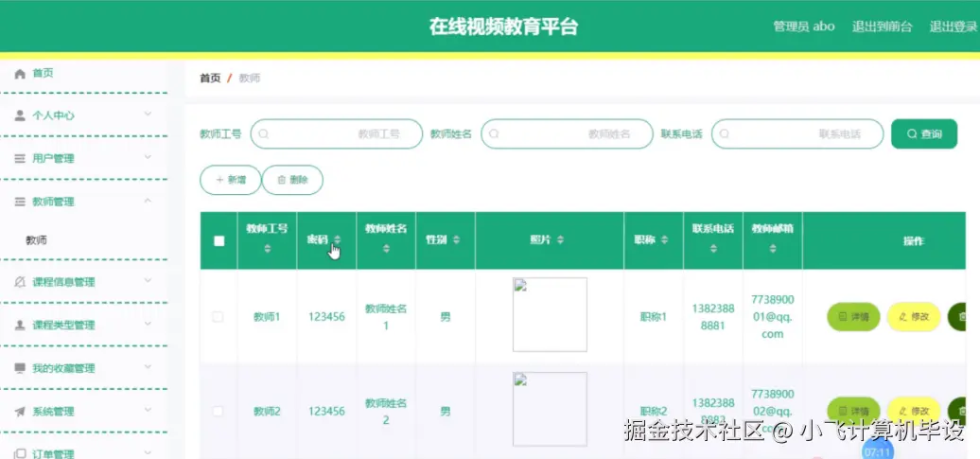Click the list icon beside 教师管理
The height and width of the screenshot is (459, 980).
click(20, 202)
